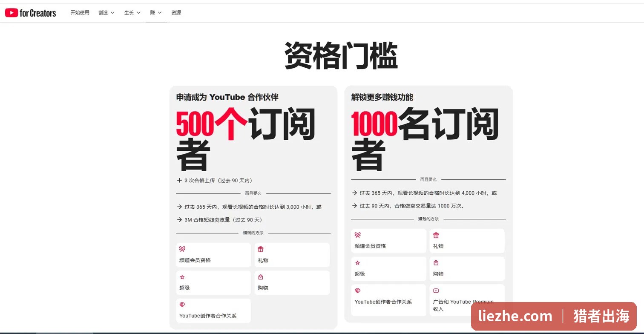Click 而且要么 label in 1000-subscriber card
This screenshot has width=644, height=334.
tap(428, 180)
